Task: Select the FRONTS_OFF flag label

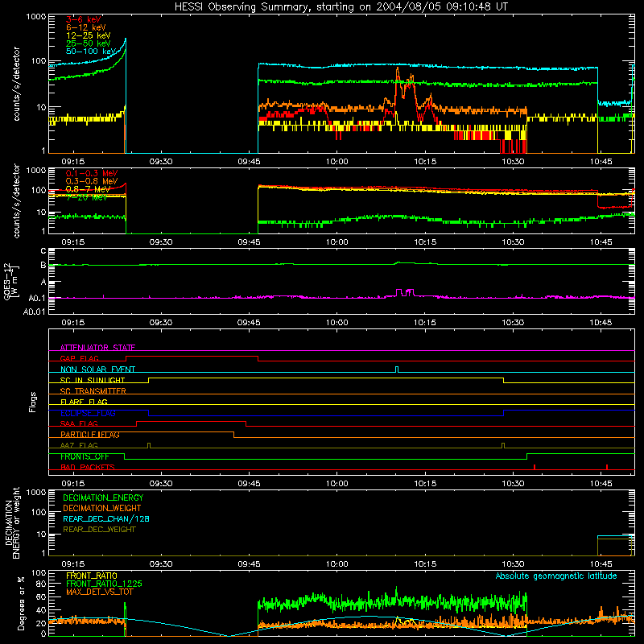Action: point(85,456)
